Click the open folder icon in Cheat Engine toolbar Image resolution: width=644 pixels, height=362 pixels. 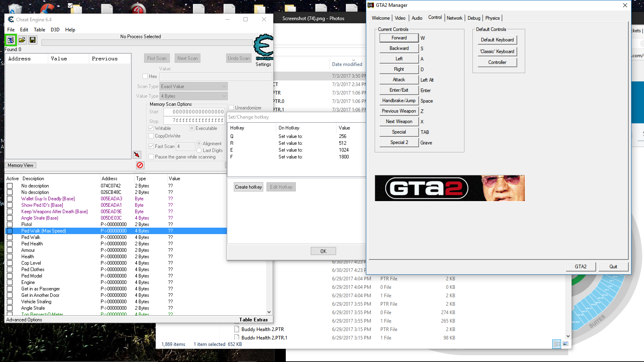click(x=22, y=40)
